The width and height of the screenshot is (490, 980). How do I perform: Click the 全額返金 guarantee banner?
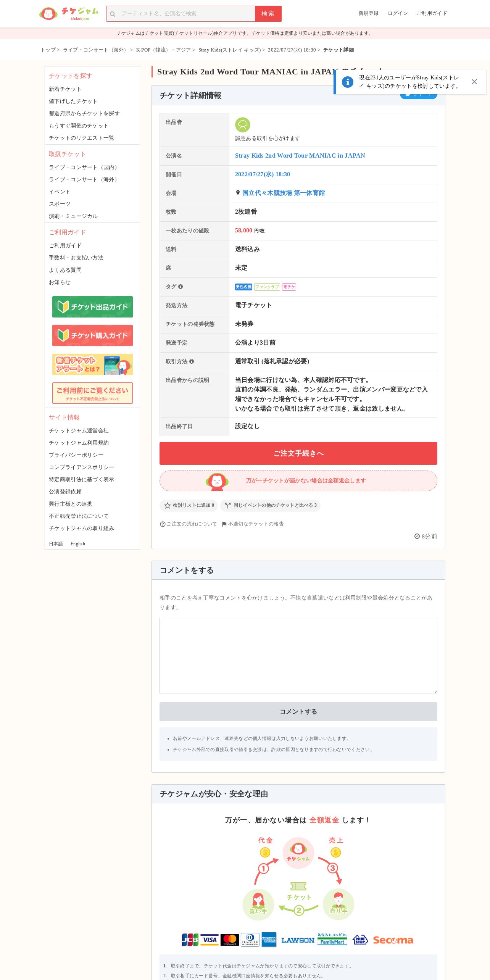tap(298, 481)
